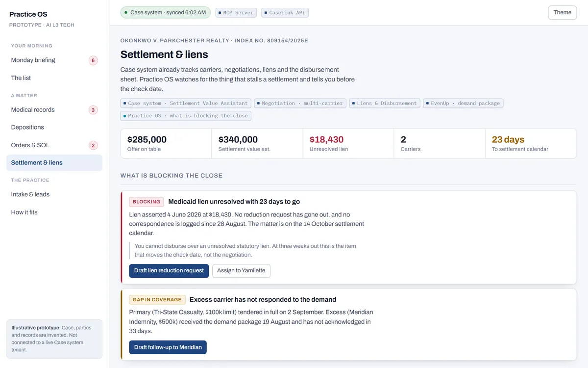Click the Settlement & liens page title
The height and width of the screenshot is (368, 588).
[x=164, y=54]
